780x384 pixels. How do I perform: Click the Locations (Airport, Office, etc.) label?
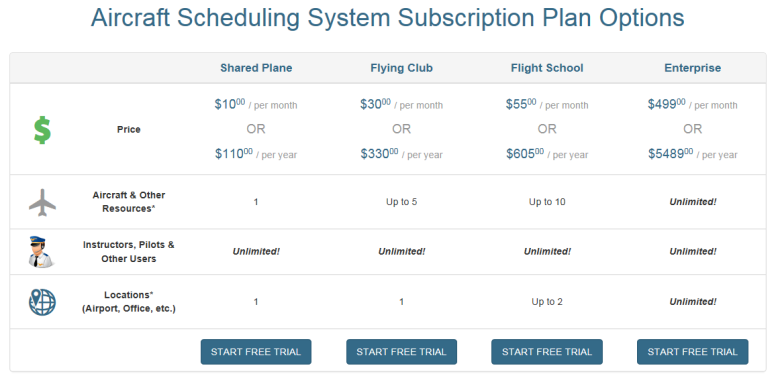point(129,302)
